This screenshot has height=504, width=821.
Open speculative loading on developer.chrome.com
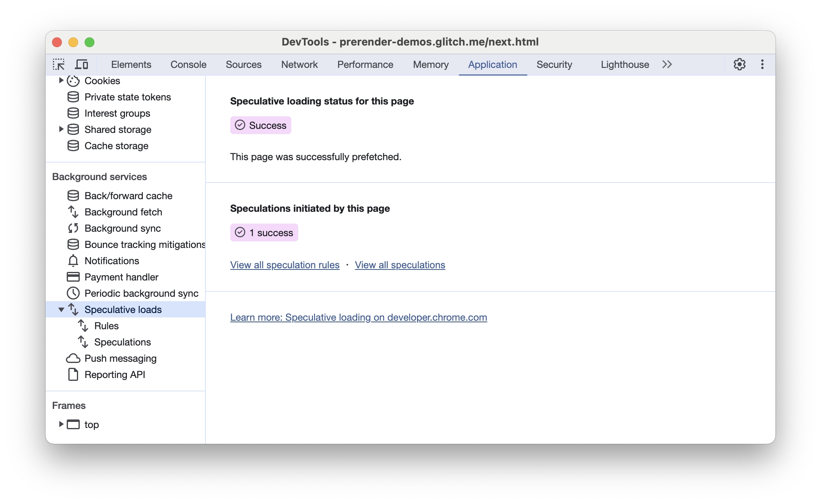click(x=358, y=317)
